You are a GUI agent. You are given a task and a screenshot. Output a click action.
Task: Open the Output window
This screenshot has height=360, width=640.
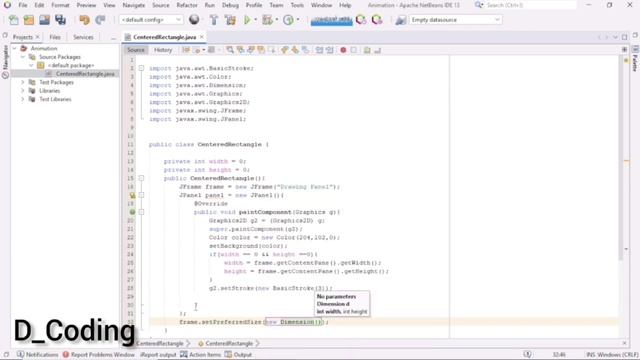point(238,355)
